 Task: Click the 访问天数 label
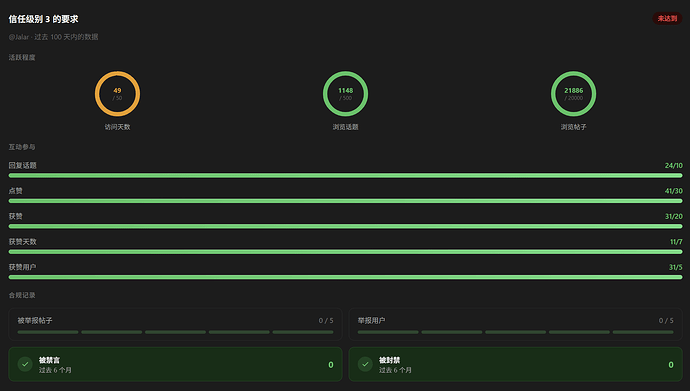click(117, 127)
